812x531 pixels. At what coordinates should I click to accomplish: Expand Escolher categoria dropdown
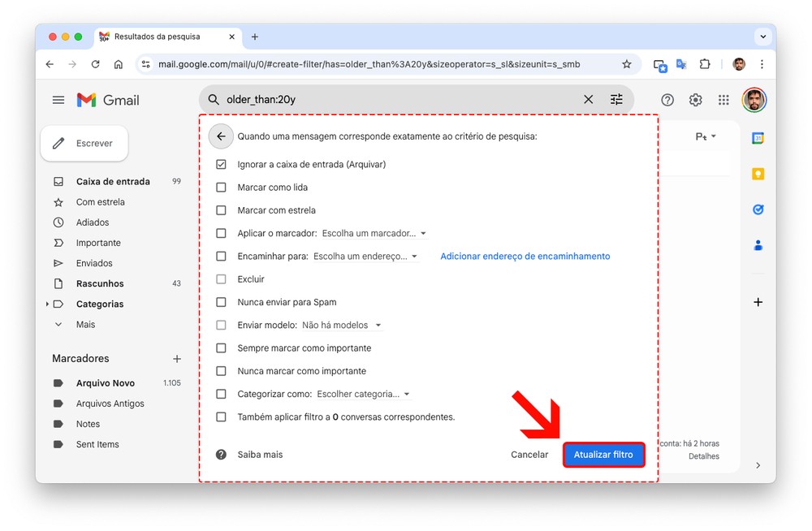point(363,394)
